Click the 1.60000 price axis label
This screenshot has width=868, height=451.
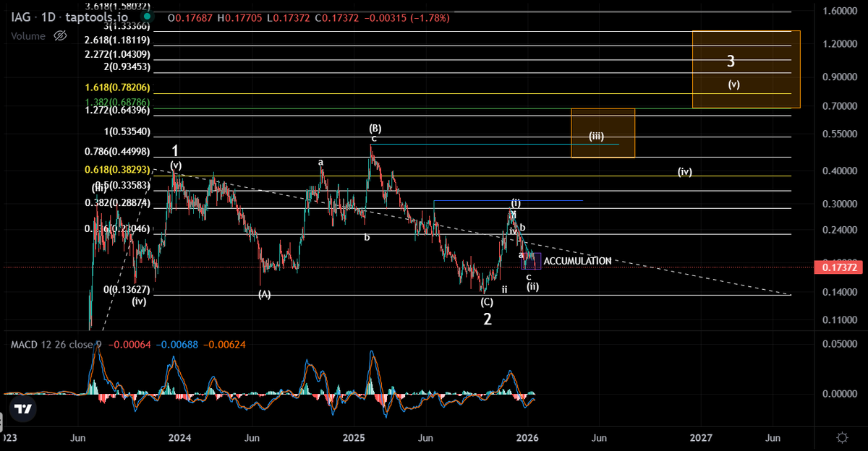841,12
